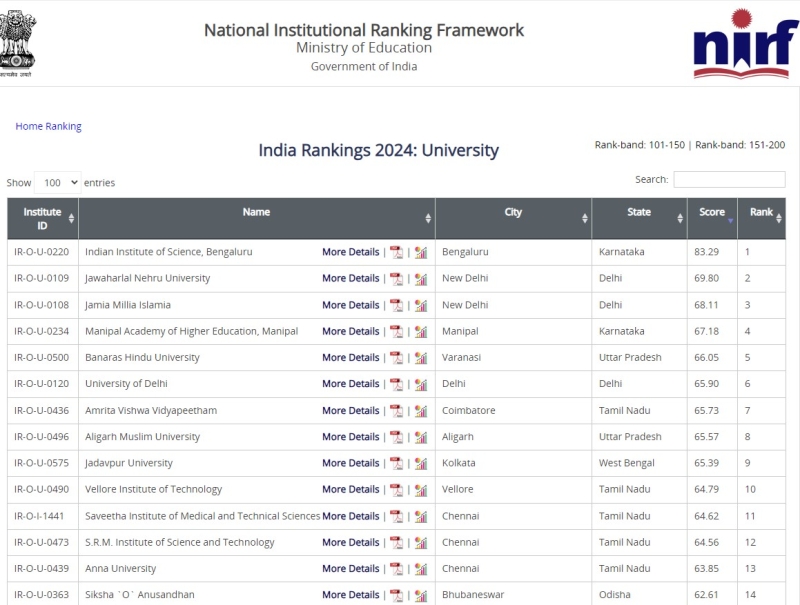The height and width of the screenshot is (605, 800).
Task: Sort table by Rank column
Action: (x=762, y=219)
